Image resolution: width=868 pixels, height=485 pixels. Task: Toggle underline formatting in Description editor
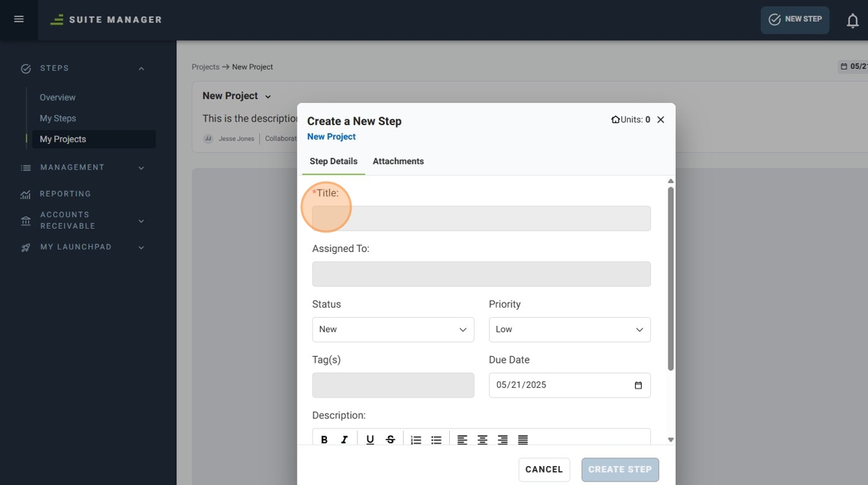(370, 439)
